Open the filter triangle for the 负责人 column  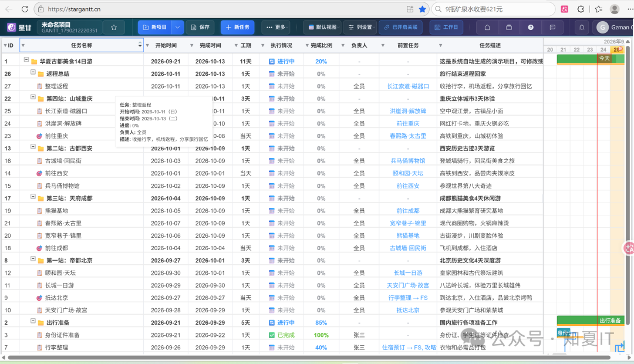(343, 45)
